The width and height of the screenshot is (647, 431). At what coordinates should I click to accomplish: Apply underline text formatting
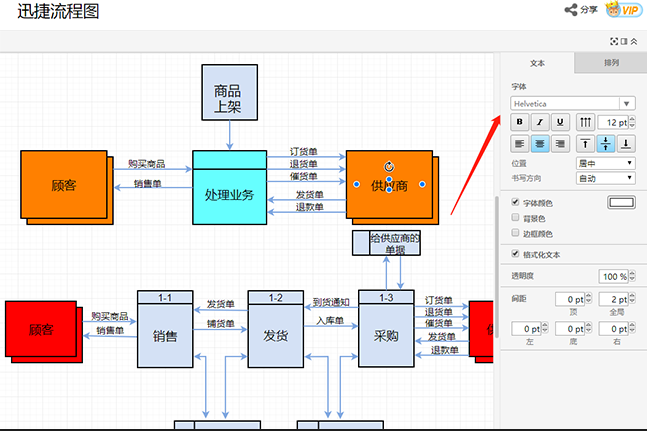click(560, 122)
